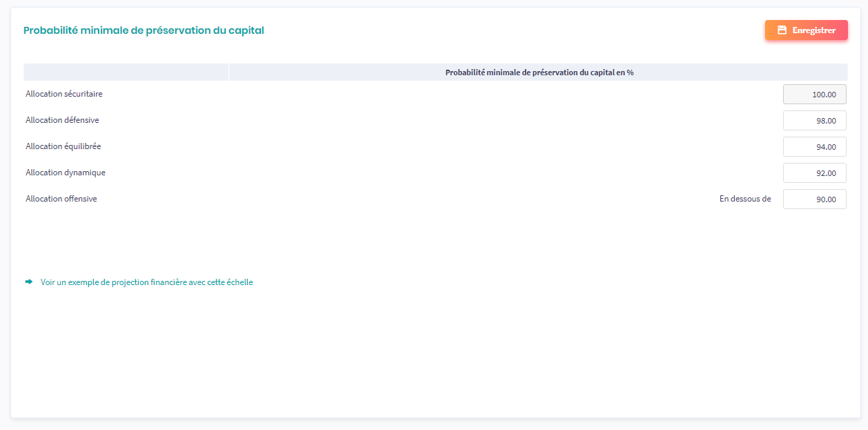Click the empty panel area below the projection link
This screenshot has height=430, width=868.
[x=434, y=352]
